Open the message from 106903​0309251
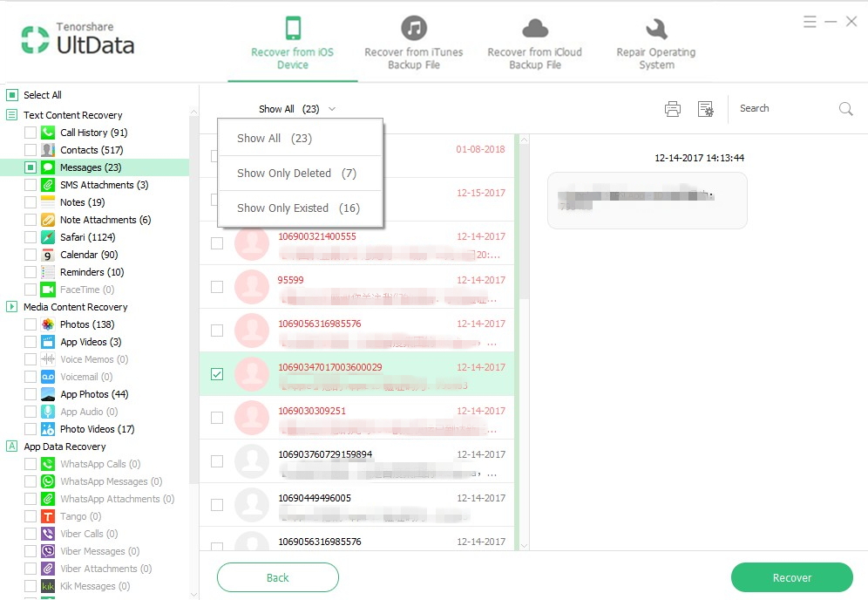The height and width of the screenshot is (600, 868). point(356,418)
